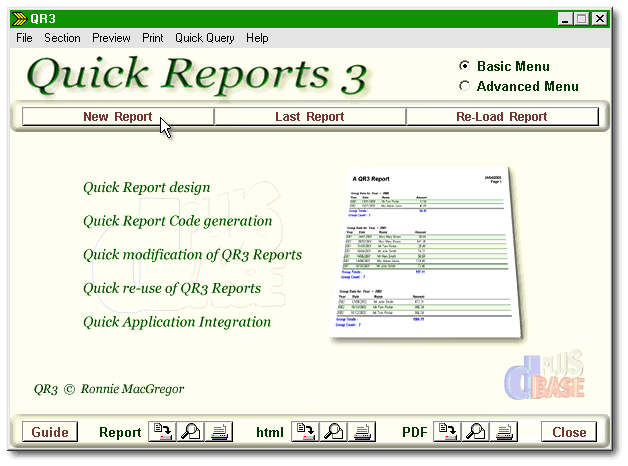Click the 'Quick Report Code generation' text

click(x=177, y=221)
